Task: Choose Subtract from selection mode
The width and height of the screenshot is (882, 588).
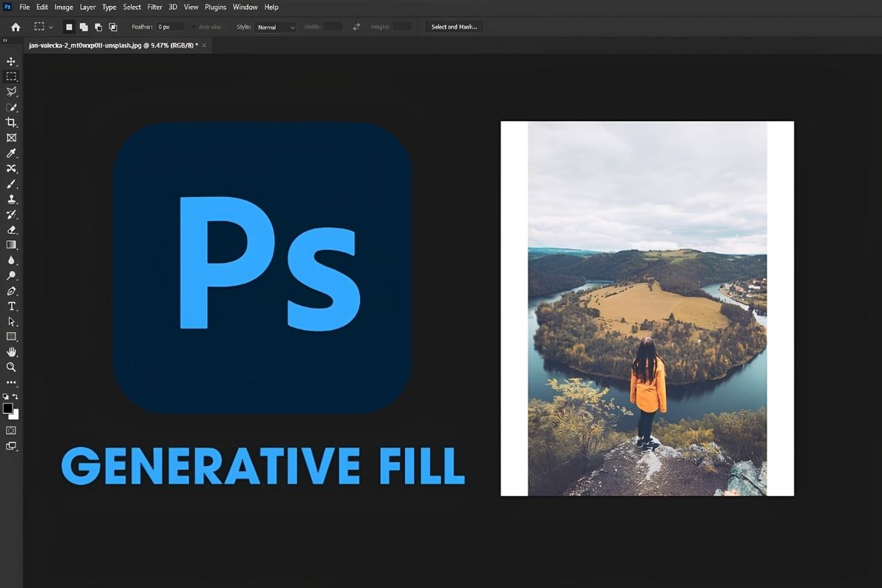Action: (98, 27)
